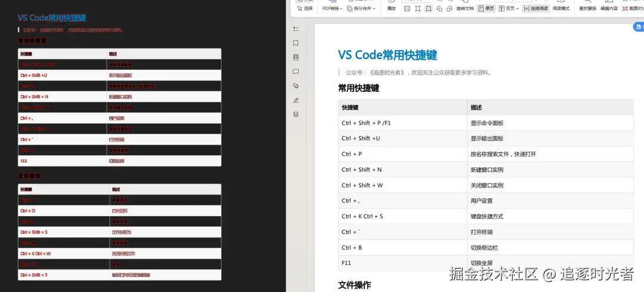The width and height of the screenshot is (644, 292).
Task: Click the 切换全屏 cell in PDF
Action: 550,263
